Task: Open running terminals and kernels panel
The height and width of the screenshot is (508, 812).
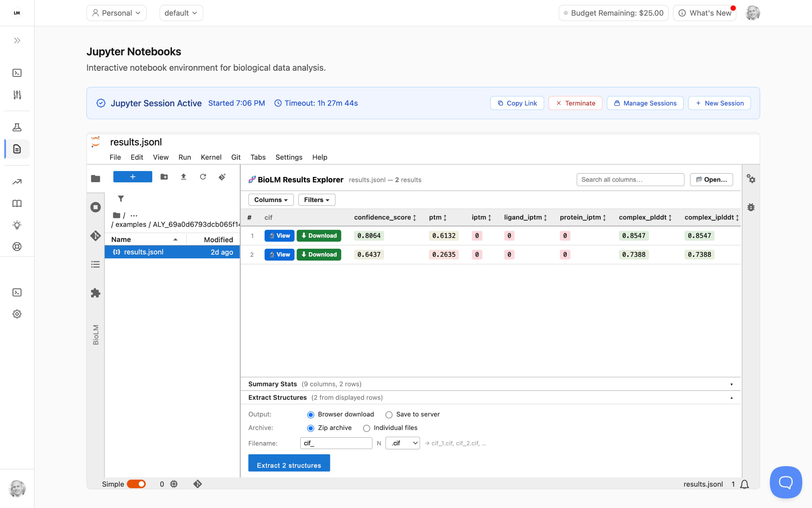Action: (x=96, y=207)
